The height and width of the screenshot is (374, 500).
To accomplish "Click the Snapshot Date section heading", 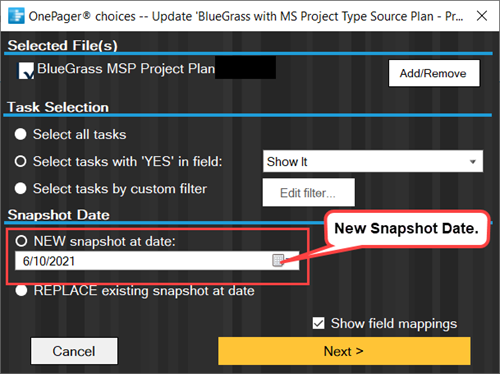I will pyautogui.click(x=58, y=215).
